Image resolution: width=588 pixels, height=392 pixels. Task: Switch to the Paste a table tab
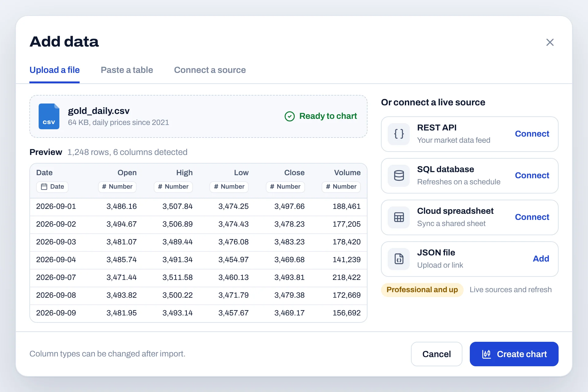click(x=127, y=70)
